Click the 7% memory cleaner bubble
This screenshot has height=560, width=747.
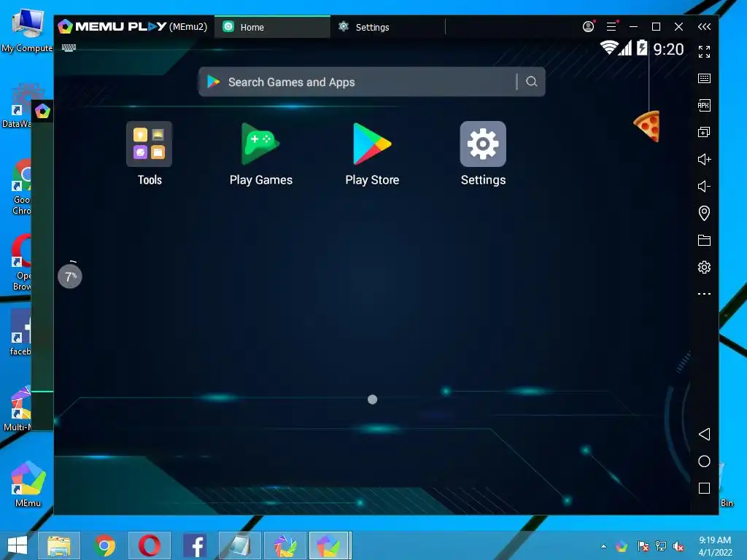(x=70, y=276)
